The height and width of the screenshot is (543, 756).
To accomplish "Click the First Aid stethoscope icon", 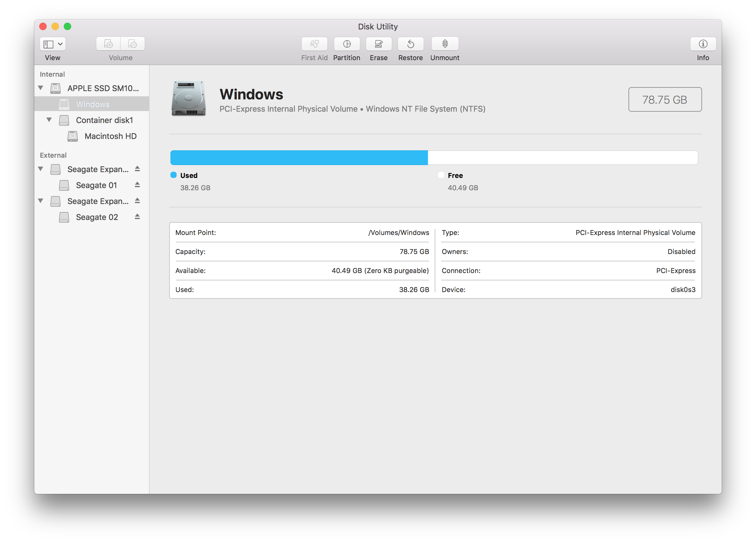I will (314, 44).
